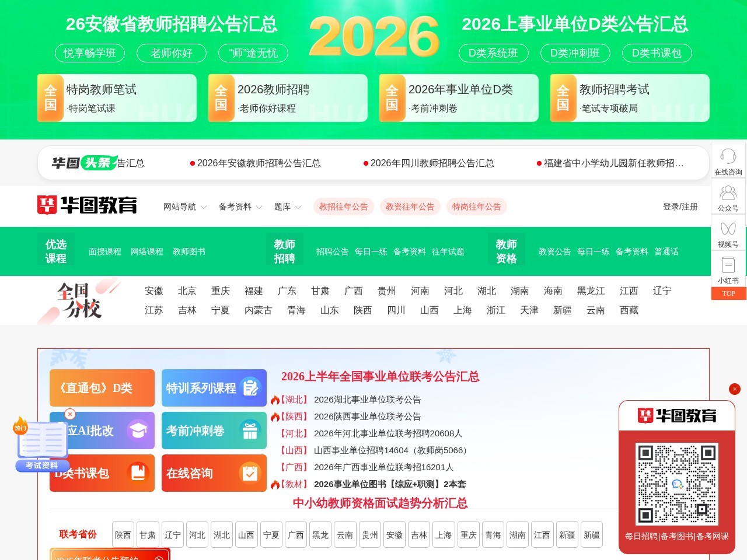
Task: Expand the 网站导航 dropdown
Action: pos(180,206)
